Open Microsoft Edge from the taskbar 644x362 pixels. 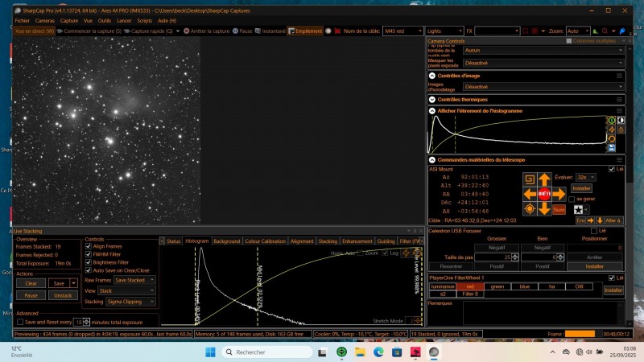378,352
